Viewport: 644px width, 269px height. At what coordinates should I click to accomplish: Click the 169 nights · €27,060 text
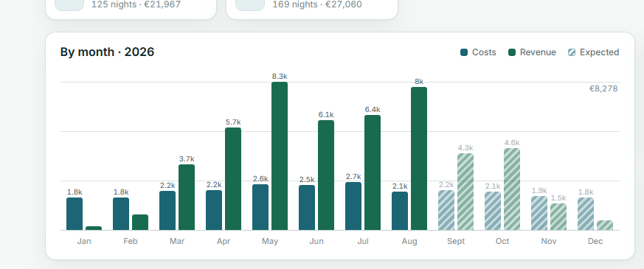click(x=317, y=4)
